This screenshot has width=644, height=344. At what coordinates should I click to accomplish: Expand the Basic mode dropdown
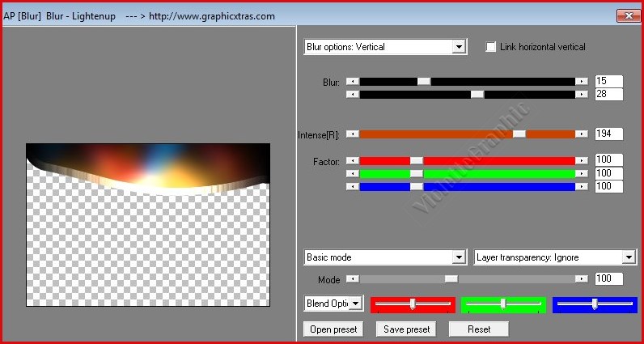click(459, 257)
